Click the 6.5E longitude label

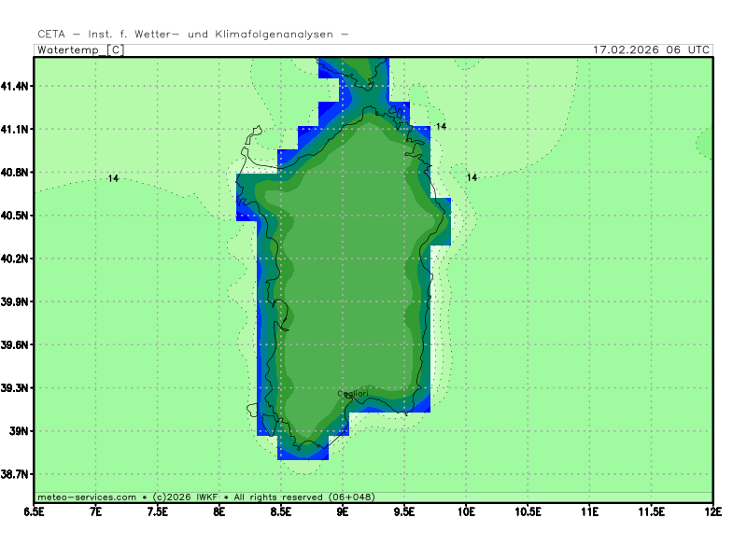point(35,511)
